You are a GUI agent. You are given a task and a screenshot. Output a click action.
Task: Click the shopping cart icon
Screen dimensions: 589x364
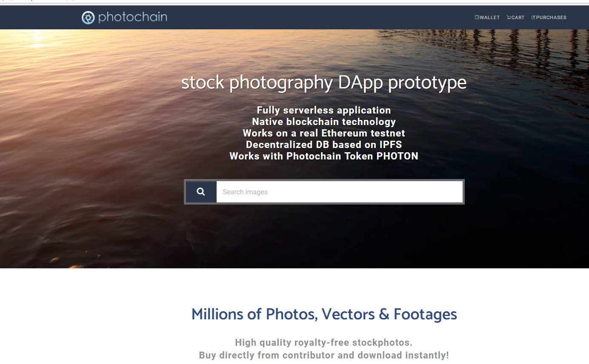[x=509, y=17]
